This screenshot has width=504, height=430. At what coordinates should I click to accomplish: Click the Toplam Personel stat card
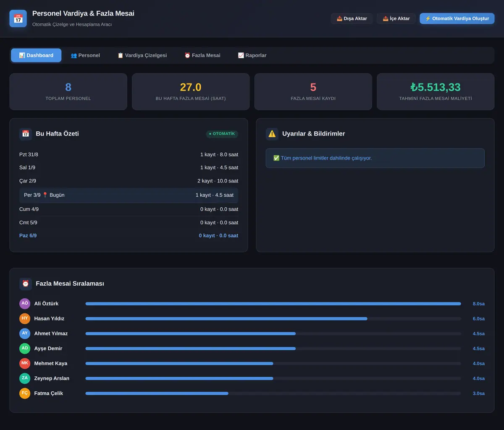[68, 92]
